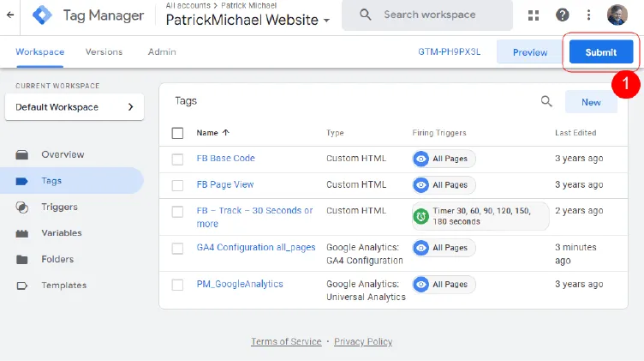Click the Folders icon in sidebar
Image resolution: width=644 pixels, height=361 pixels.
pos(21,260)
